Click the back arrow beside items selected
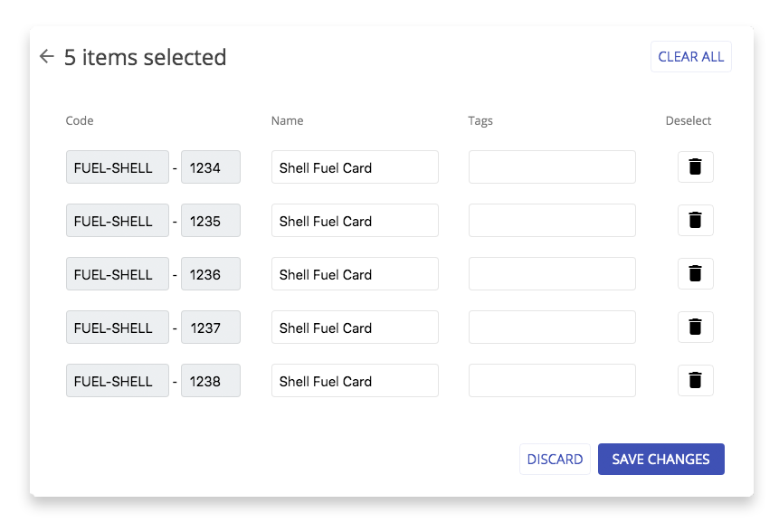779x532 pixels. click(47, 56)
